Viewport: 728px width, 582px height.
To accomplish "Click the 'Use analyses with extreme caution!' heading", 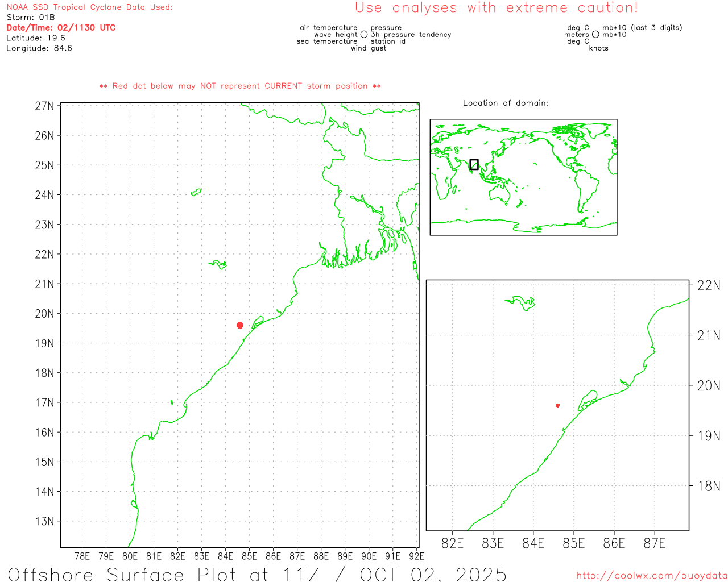I will click(x=496, y=8).
